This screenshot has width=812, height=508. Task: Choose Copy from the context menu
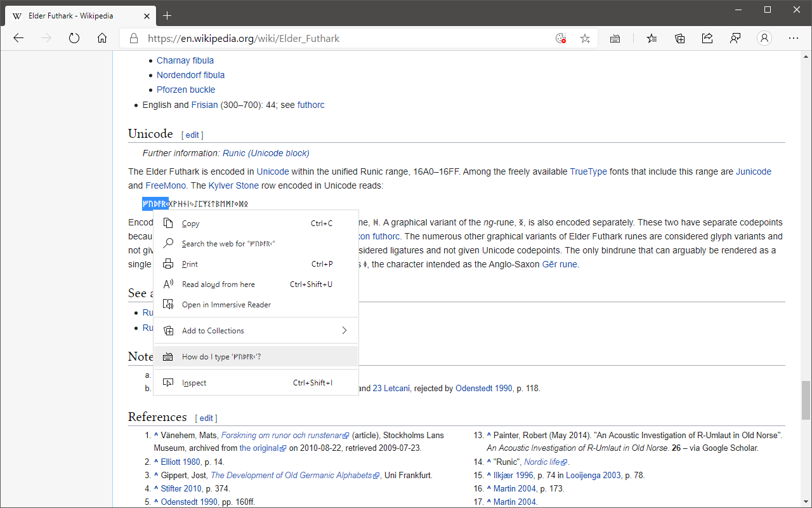256,224
